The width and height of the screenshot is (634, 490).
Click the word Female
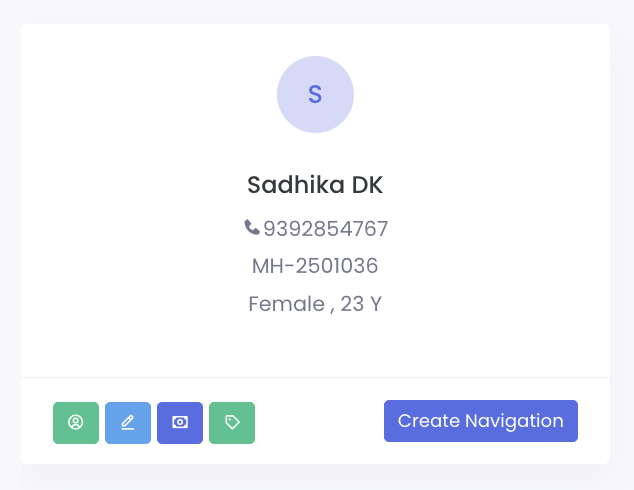point(285,303)
